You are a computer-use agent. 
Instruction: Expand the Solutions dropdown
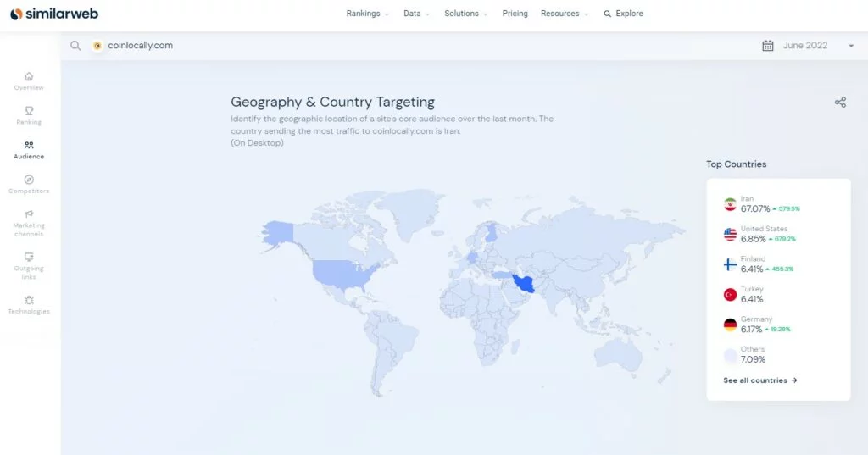466,14
